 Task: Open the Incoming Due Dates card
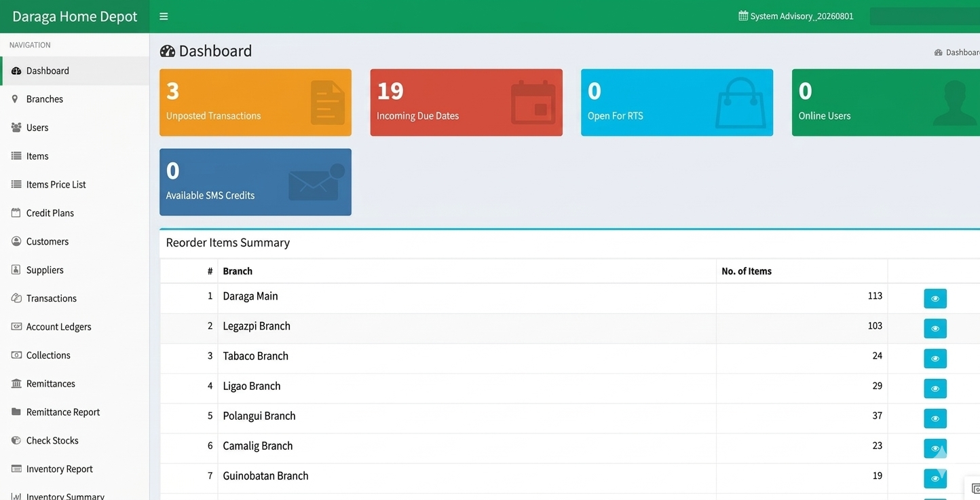466,103
